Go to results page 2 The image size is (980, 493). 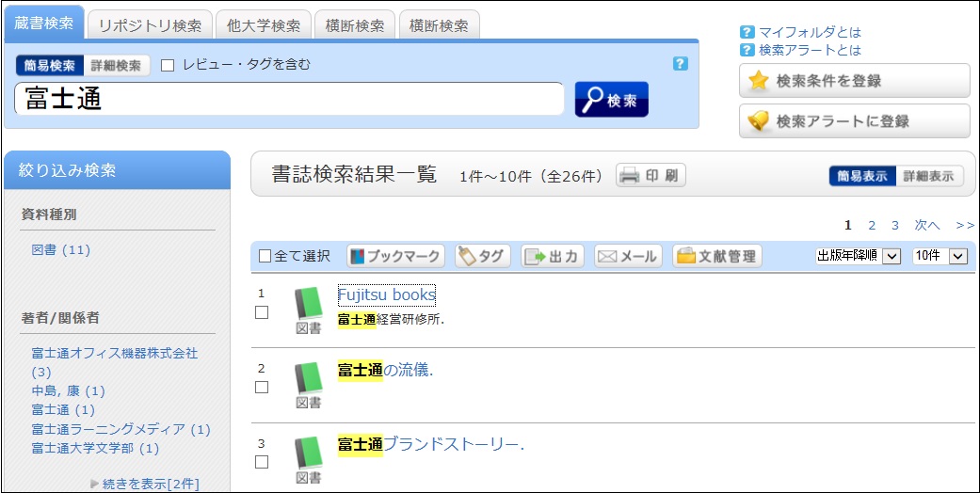pyautogui.click(x=872, y=226)
